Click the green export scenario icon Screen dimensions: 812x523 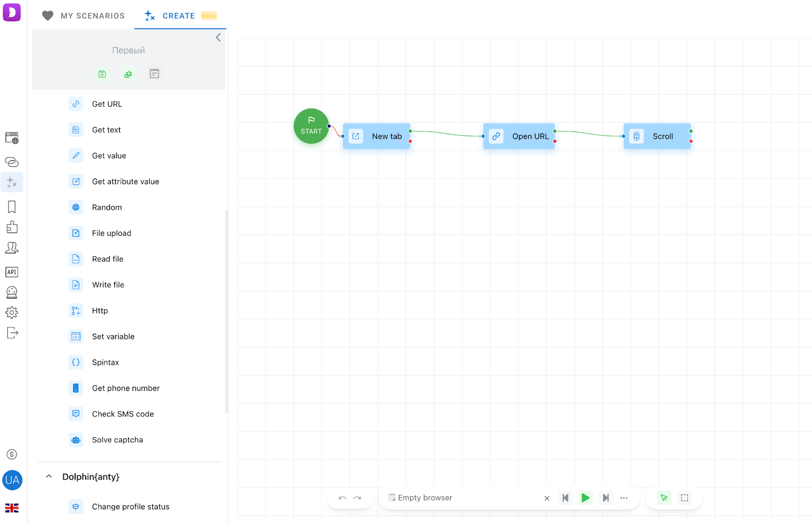128,74
